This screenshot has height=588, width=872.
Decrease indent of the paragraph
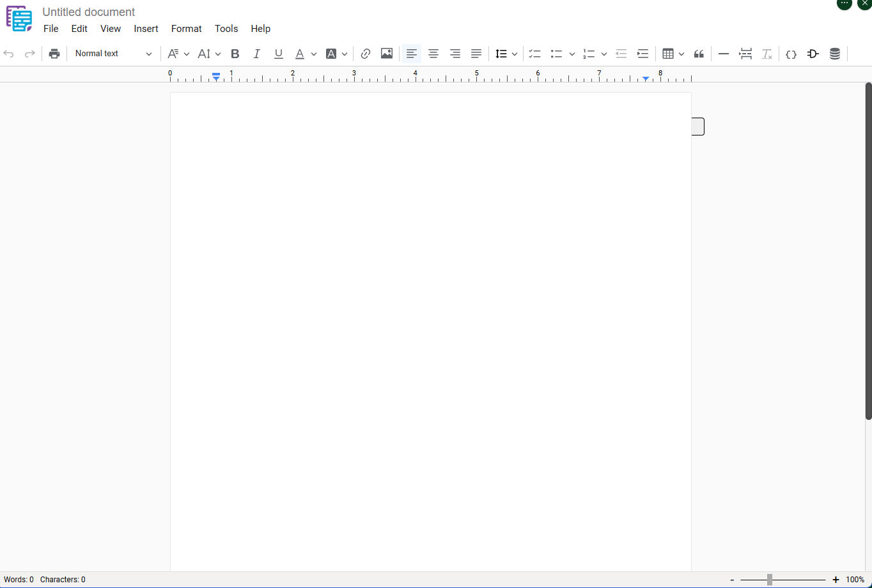[621, 54]
